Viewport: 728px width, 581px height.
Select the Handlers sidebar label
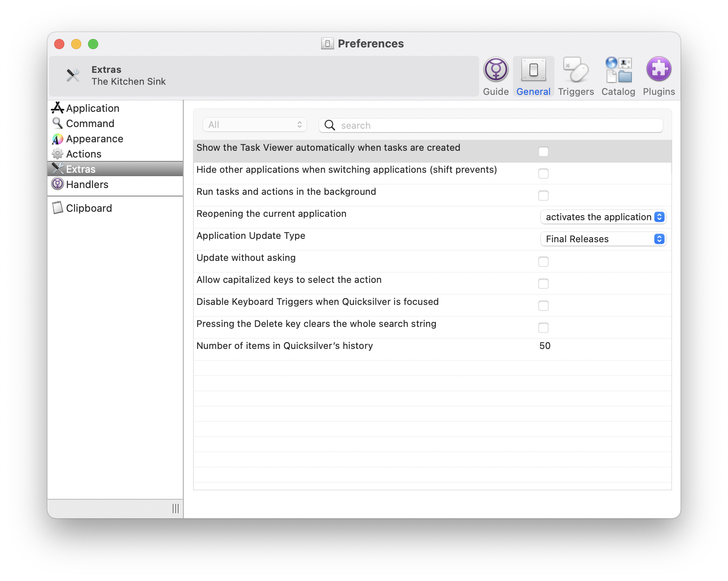tap(87, 185)
